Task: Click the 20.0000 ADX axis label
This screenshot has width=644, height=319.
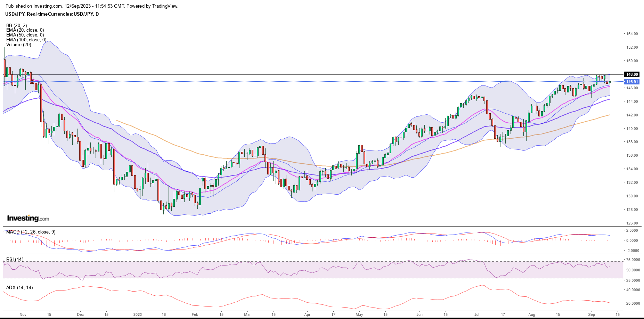Action: [x=633, y=304]
